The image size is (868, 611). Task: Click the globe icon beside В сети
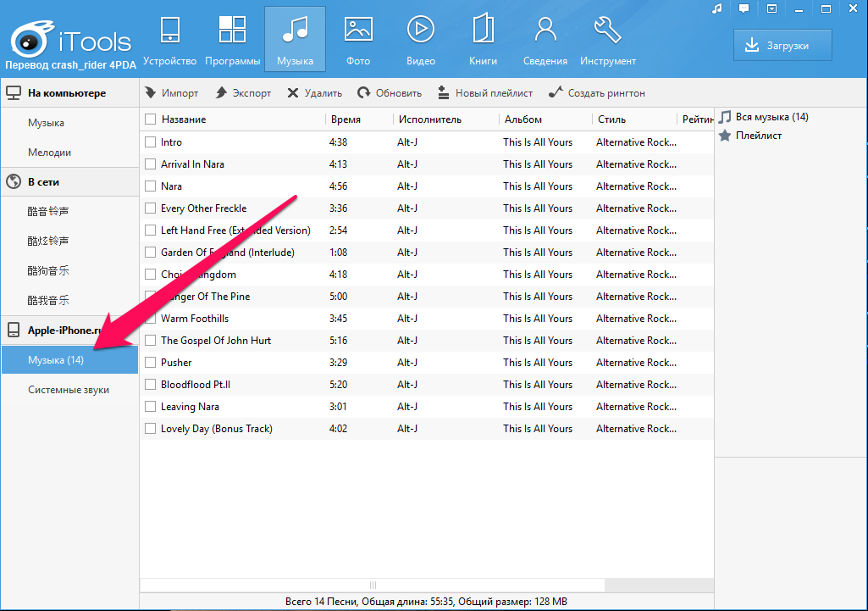point(14,181)
